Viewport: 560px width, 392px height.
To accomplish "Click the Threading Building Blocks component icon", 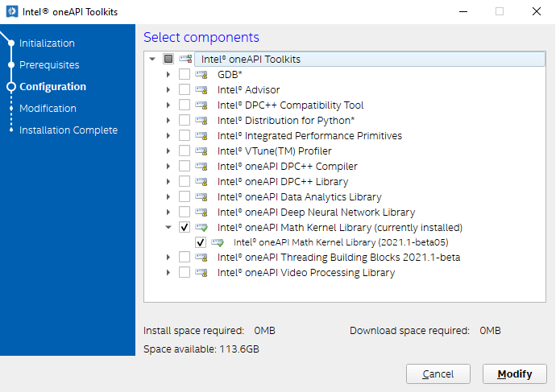I will pyautogui.click(x=201, y=257).
